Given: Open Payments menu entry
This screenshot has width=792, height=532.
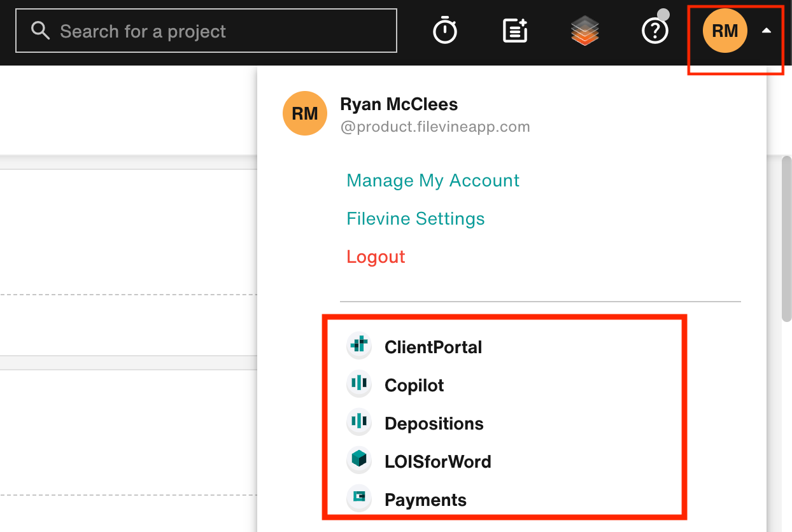Looking at the screenshot, I should tap(426, 500).
